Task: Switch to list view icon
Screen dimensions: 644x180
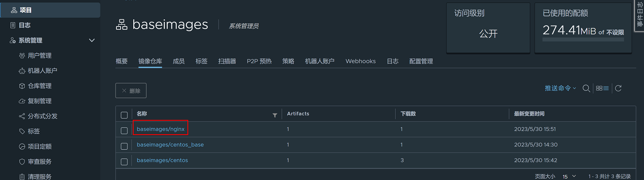Action: 606,88
